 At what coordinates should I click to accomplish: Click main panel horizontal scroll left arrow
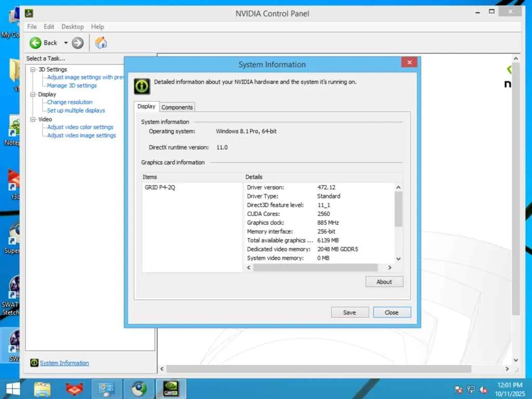click(162, 369)
